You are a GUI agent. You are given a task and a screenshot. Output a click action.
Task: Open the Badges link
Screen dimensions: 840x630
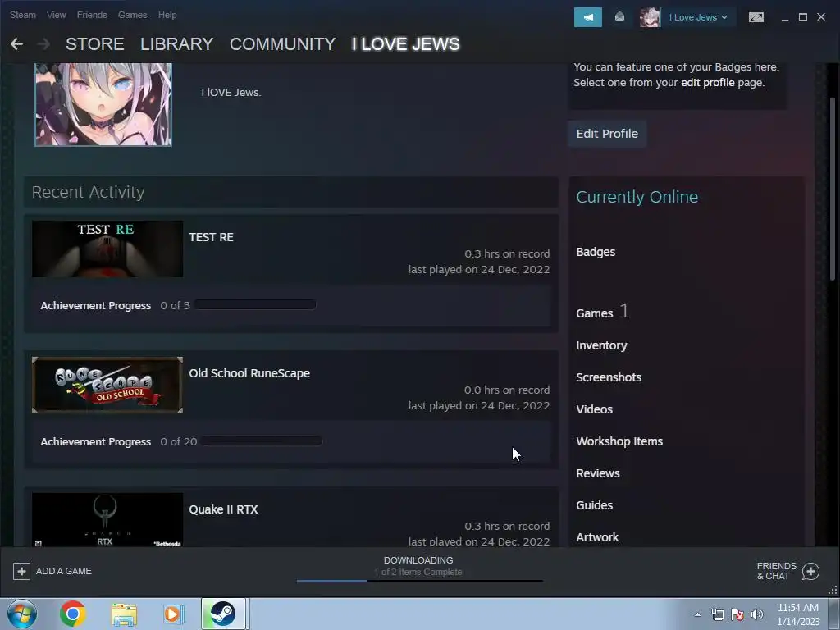pos(596,252)
